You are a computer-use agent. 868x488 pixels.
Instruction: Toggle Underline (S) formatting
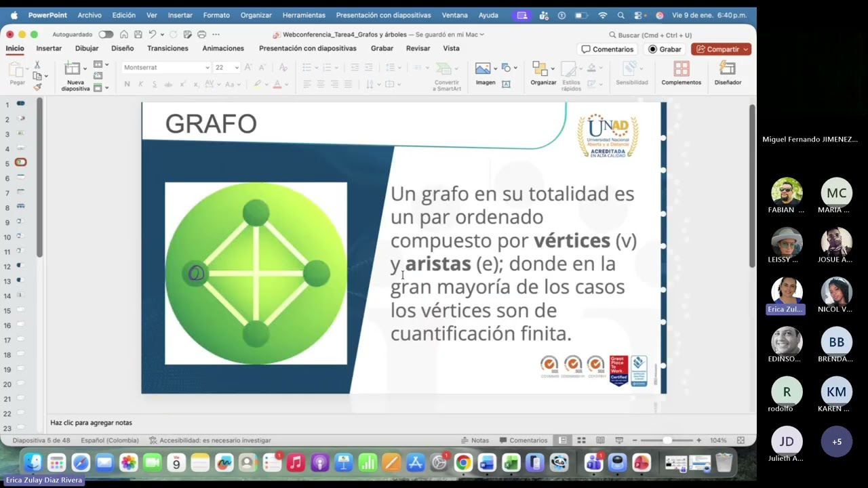[155, 84]
